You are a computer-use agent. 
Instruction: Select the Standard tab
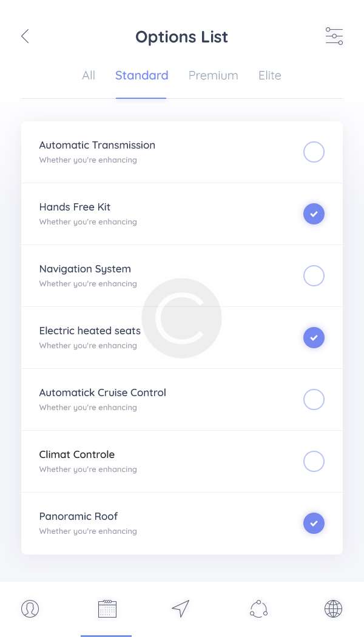(141, 76)
